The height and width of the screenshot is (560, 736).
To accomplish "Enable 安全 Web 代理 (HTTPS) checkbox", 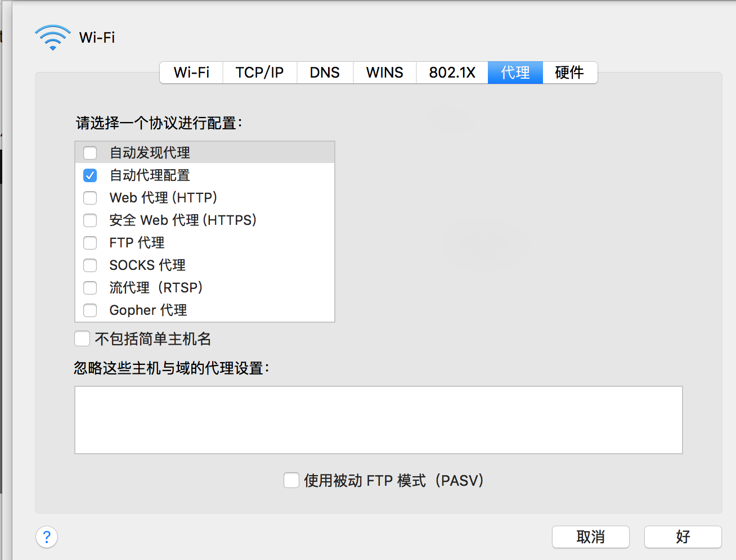I will (90, 220).
